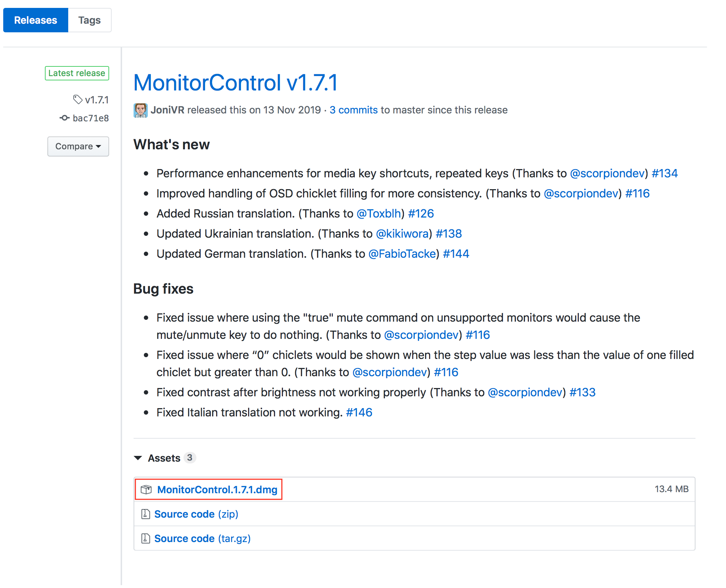Select the Releases tab
Screen dimensions: 726x588
click(x=36, y=20)
